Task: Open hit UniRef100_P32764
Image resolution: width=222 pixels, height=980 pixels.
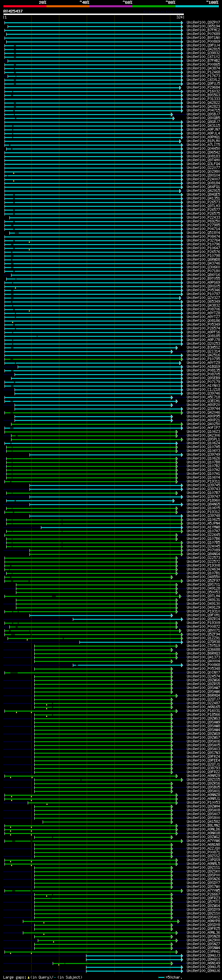Action: pyautogui.click(x=203, y=241)
